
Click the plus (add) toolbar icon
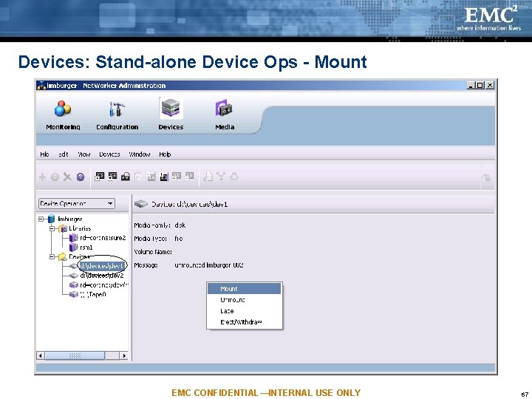[42, 177]
